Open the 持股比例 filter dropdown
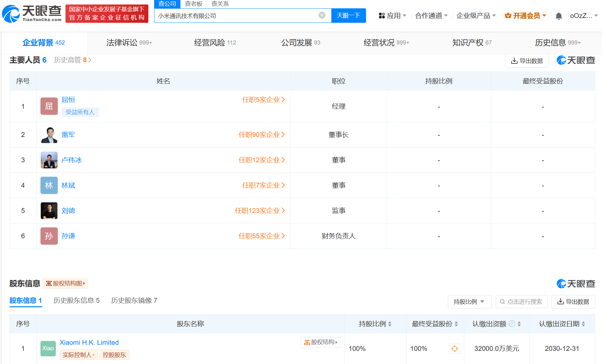602x364 pixels. pos(469,302)
